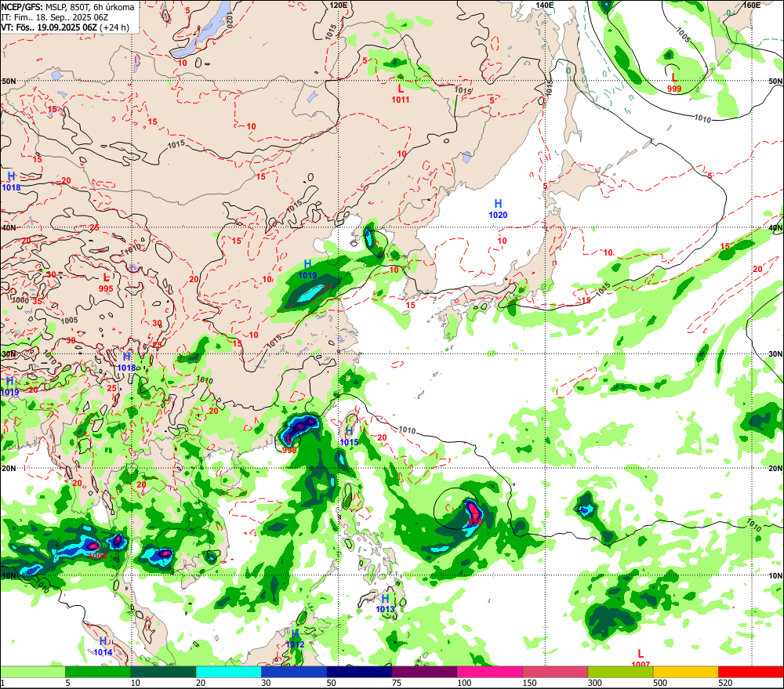Click the L 1004 low in Bay of Bengal
Viewport: 784px width, 689px height.
97,549
